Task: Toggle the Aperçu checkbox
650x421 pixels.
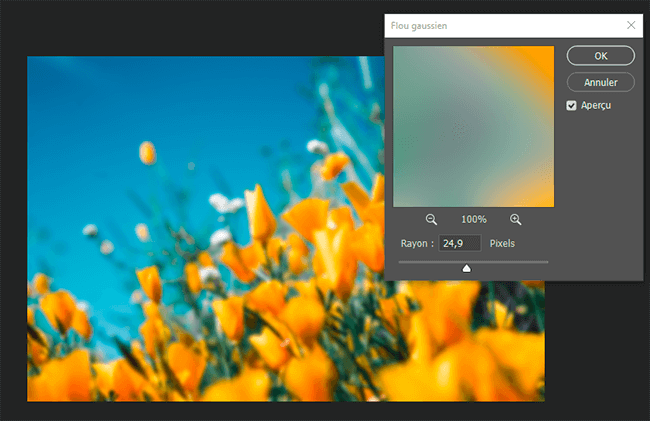Action: [571, 105]
